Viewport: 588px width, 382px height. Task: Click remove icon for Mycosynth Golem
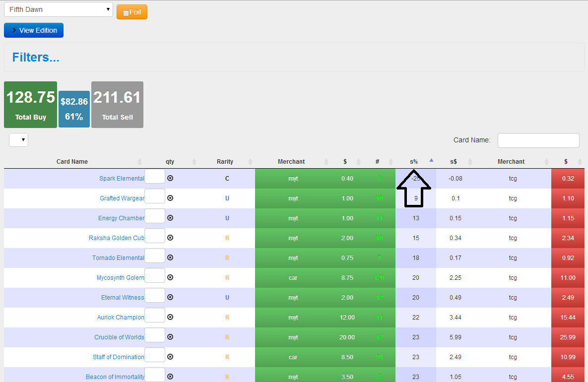click(170, 277)
